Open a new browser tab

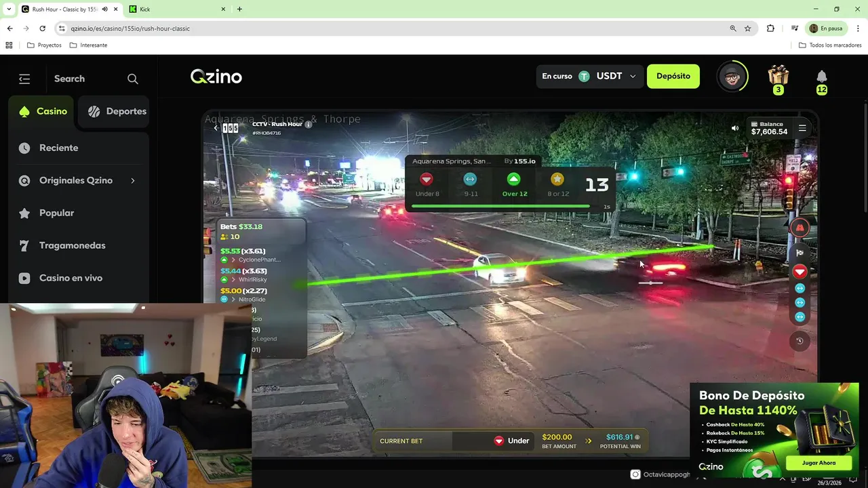pos(239,9)
